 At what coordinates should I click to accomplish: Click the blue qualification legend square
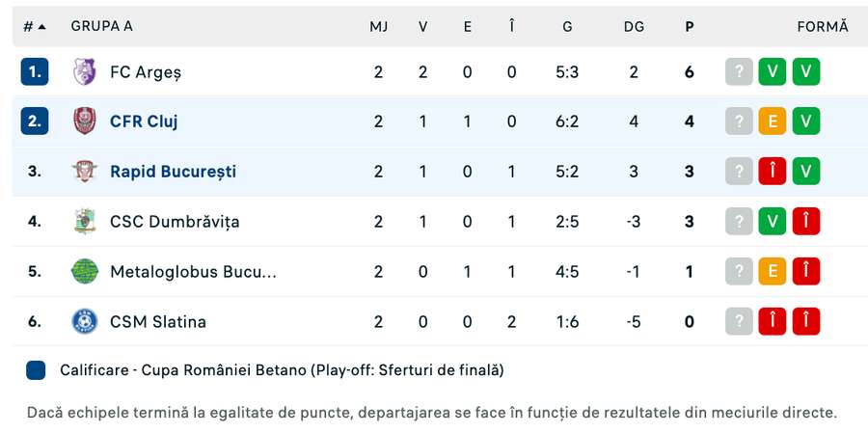(37, 370)
